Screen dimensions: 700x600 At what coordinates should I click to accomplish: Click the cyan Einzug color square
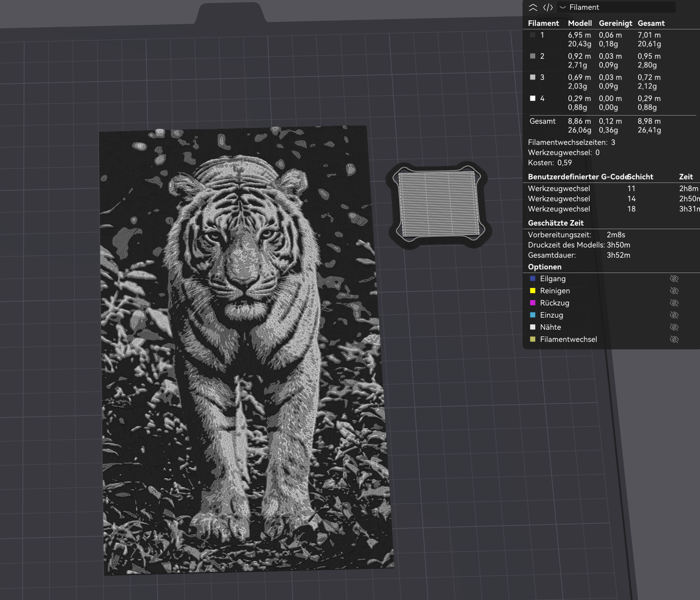(x=533, y=315)
